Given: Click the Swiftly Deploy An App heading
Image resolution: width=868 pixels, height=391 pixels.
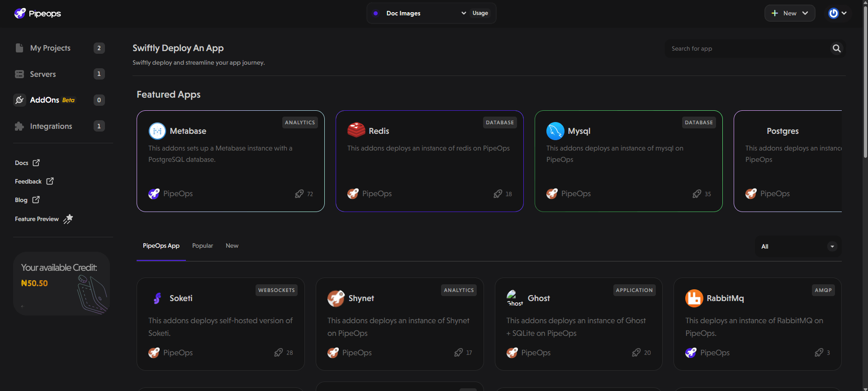Looking at the screenshot, I should (178, 48).
